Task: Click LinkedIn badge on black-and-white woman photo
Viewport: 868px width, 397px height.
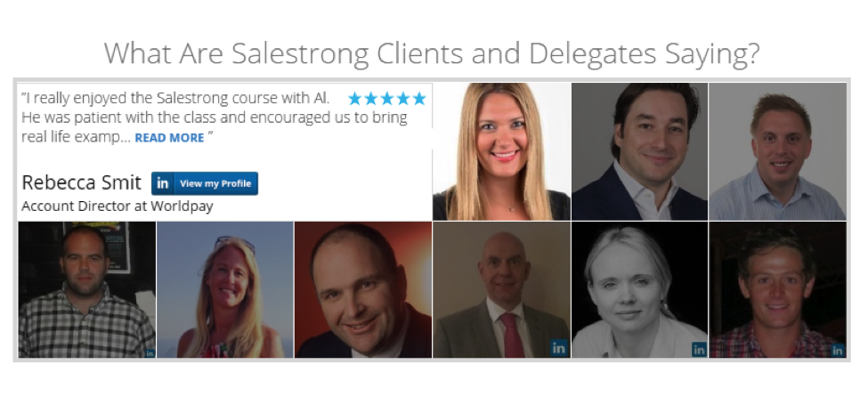Action: (699, 350)
